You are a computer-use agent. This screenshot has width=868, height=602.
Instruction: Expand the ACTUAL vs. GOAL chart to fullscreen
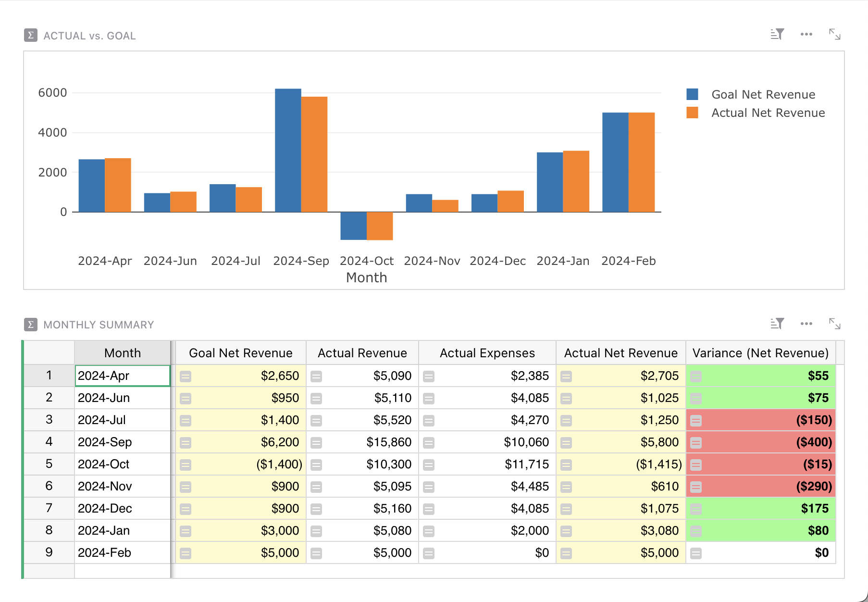pyautogui.click(x=835, y=34)
